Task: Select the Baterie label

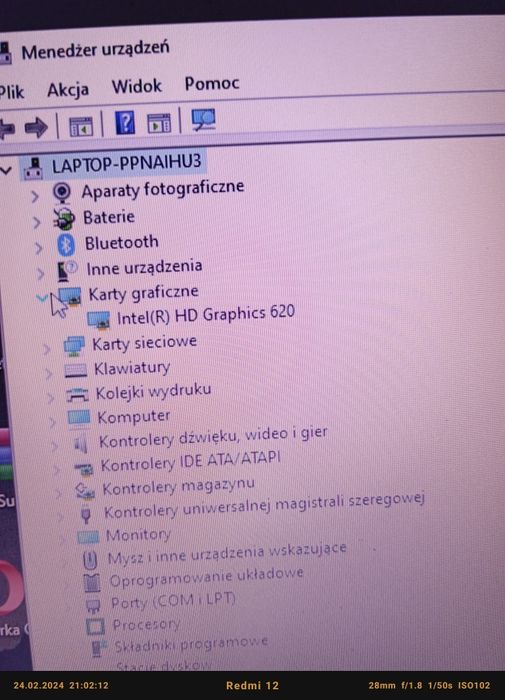Action: (109, 217)
